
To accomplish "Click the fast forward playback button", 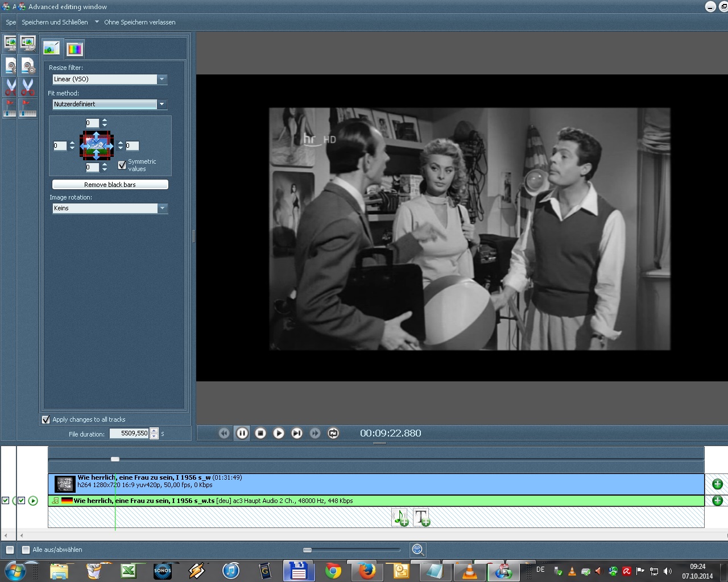I will coord(315,433).
